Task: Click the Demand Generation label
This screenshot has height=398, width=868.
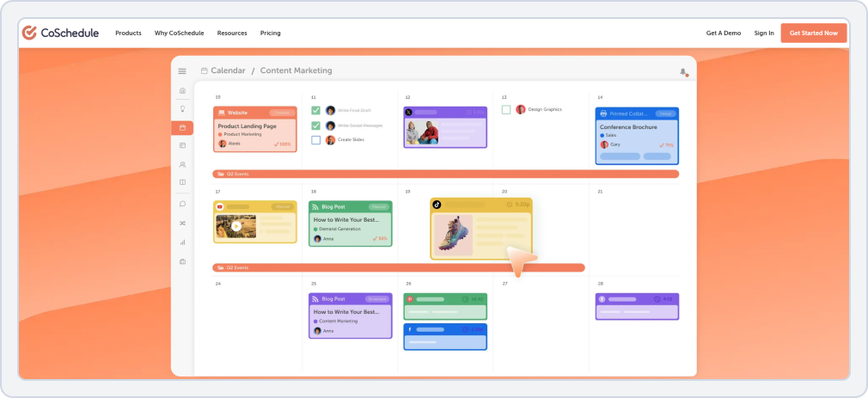Action: point(339,229)
